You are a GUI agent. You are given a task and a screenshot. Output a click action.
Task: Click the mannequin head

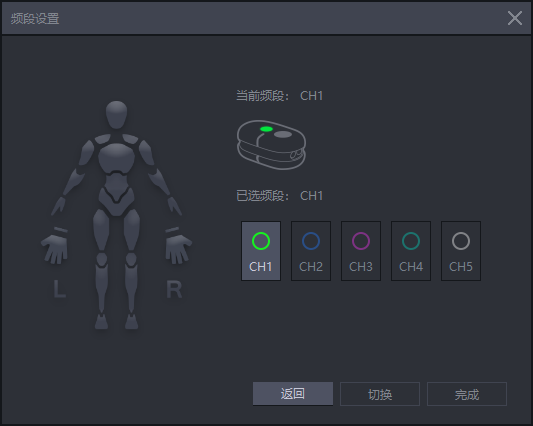tap(117, 115)
